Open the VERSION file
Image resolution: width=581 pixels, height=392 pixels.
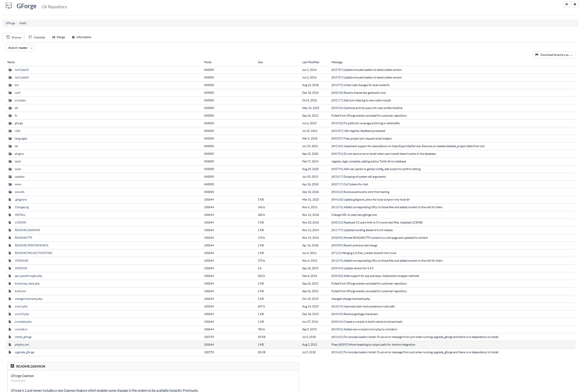[21, 268]
